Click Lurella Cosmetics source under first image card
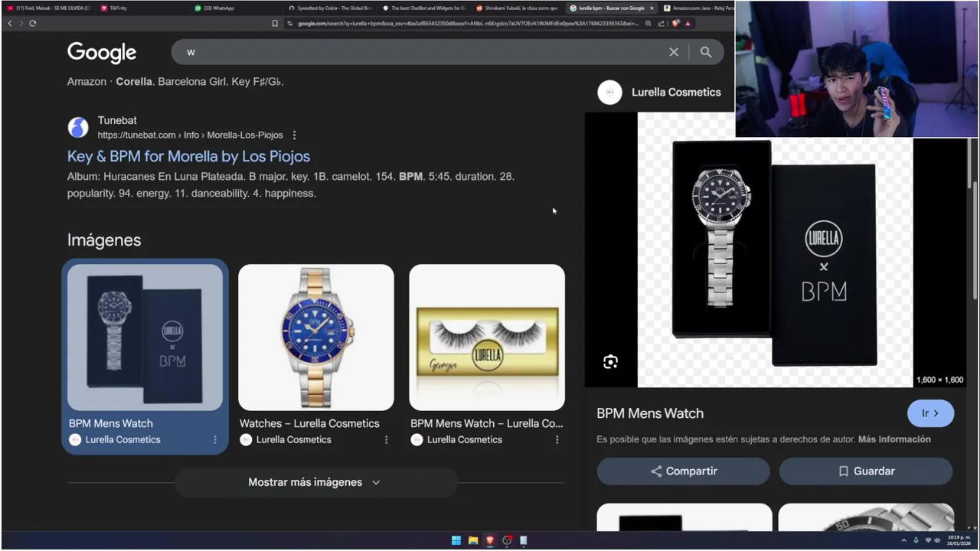980x551 pixels. [x=122, y=440]
